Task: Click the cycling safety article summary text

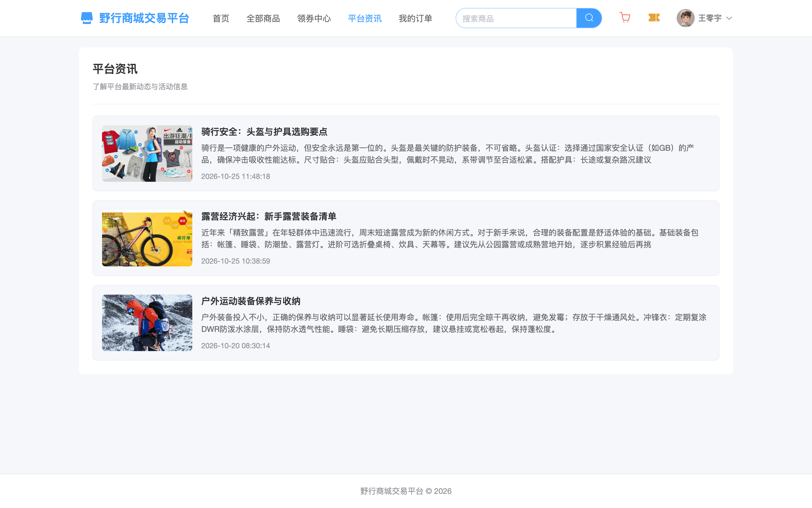Action: pyautogui.click(x=448, y=154)
